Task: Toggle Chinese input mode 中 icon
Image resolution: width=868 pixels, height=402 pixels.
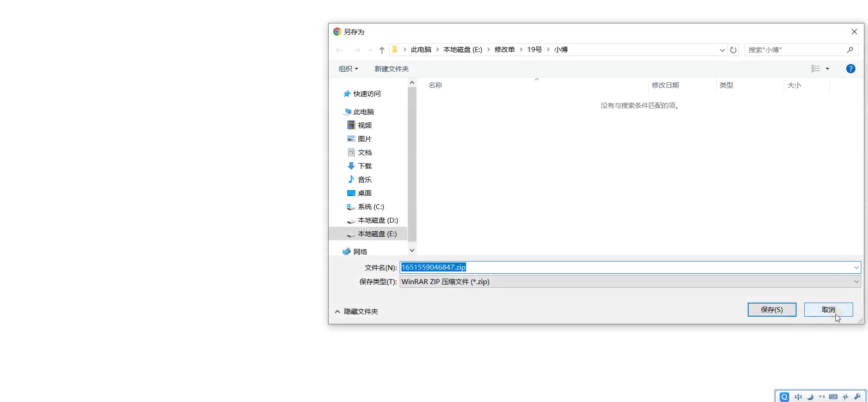Action: (x=798, y=397)
